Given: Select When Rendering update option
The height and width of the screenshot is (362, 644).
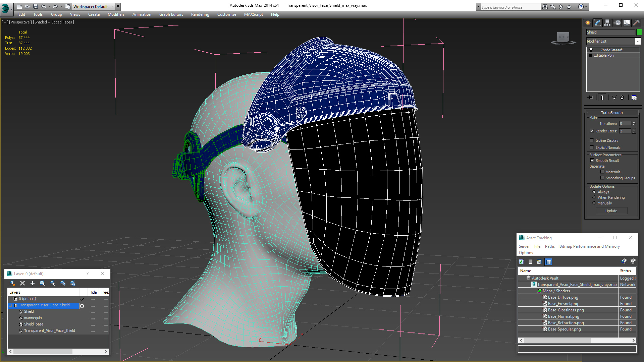Looking at the screenshot, I should (x=594, y=197).
